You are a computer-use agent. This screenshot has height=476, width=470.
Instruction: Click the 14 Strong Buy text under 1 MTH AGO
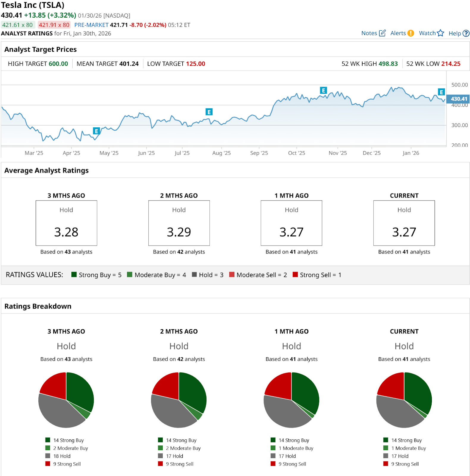pos(294,440)
